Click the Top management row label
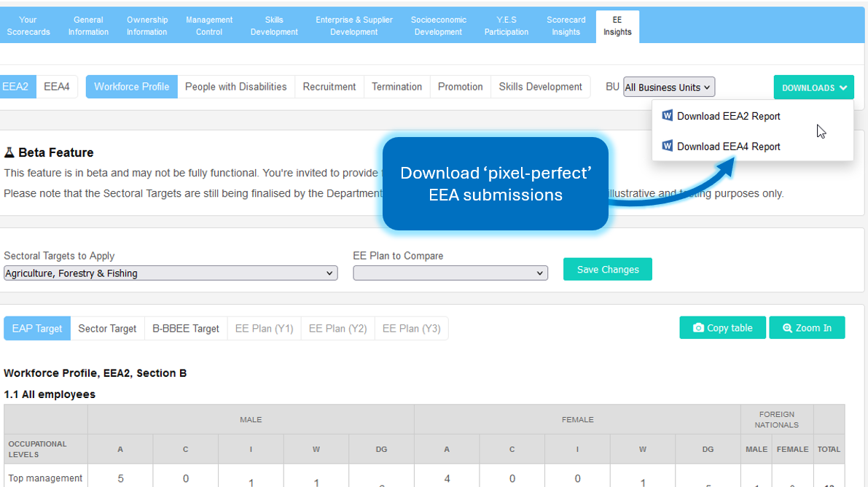Image resolution: width=868 pixels, height=487 pixels. [45, 478]
